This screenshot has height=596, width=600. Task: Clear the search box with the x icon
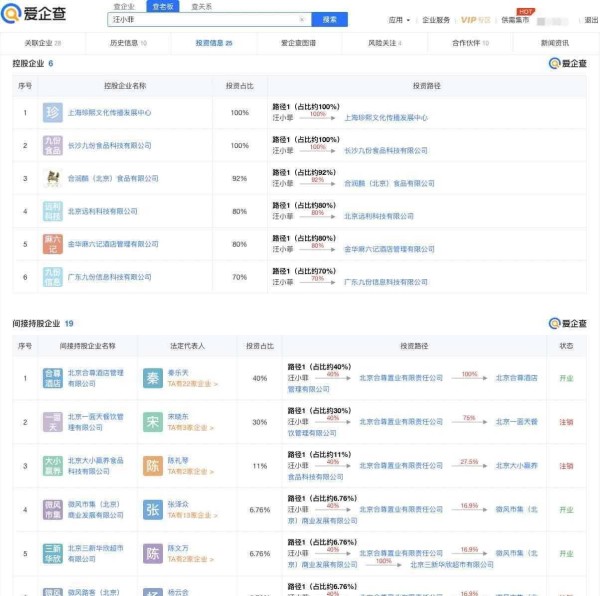[x=302, y=20]
